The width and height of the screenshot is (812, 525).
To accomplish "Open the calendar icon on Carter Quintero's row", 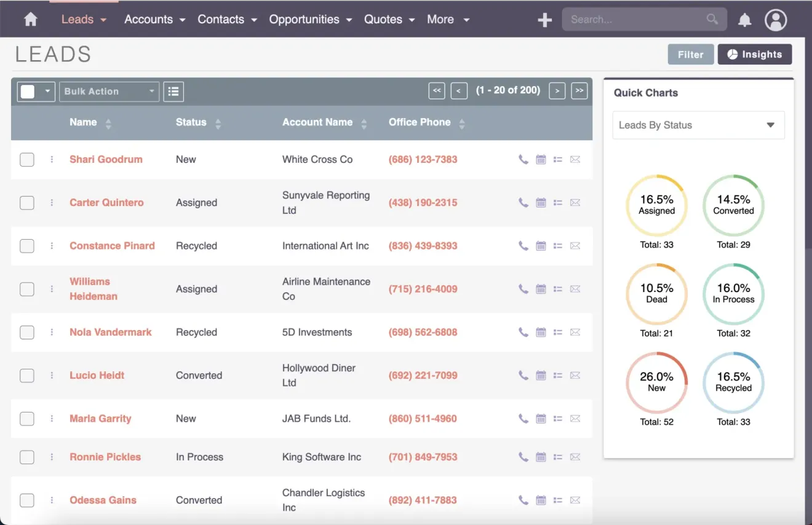I will click(x=541, y=202).
